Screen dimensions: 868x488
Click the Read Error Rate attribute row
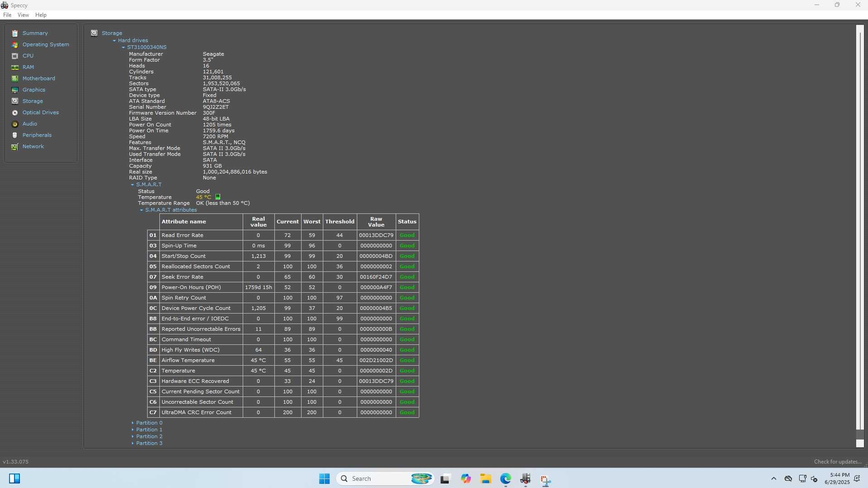point(283,235)
